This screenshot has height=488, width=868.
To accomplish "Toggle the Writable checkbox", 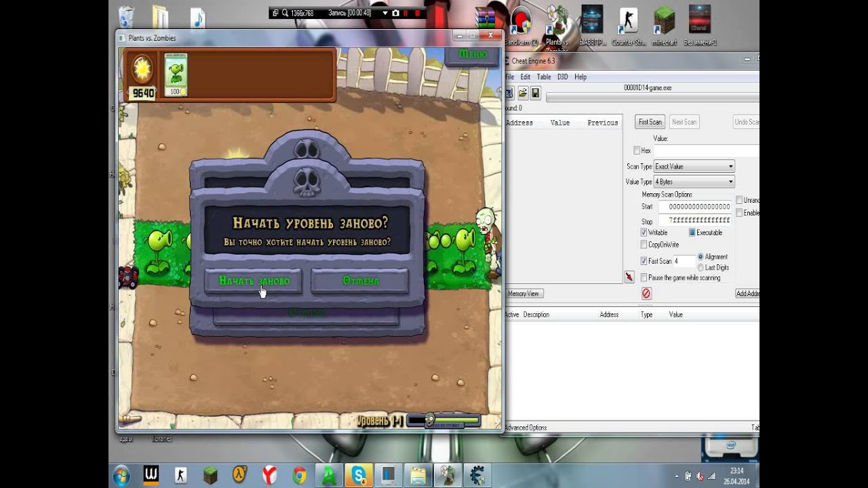I will point(644,232).
